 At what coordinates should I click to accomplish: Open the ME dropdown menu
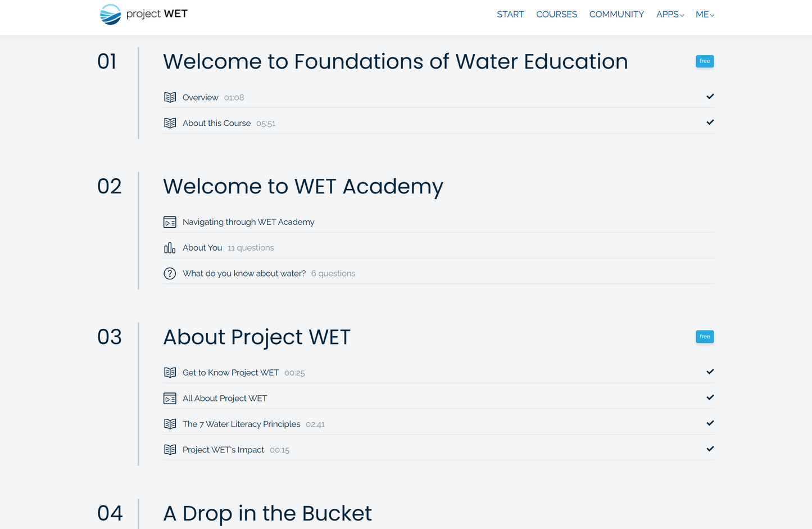tap(705, 14)
